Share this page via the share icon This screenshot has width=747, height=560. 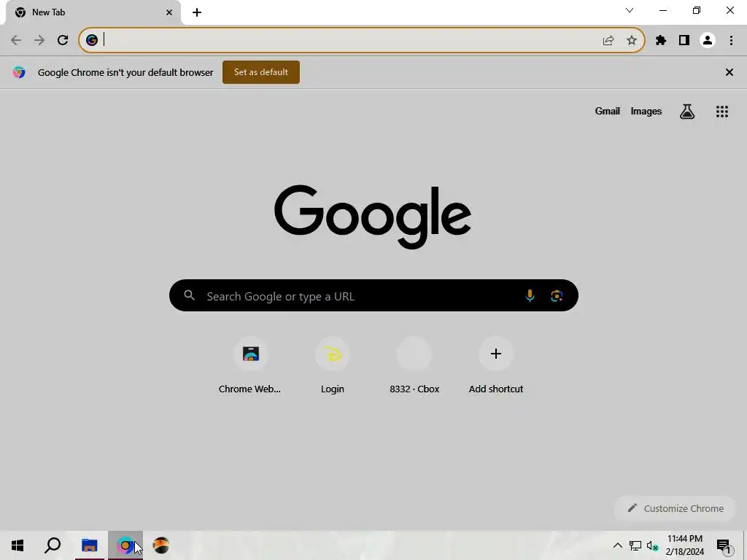coord(608,41)
